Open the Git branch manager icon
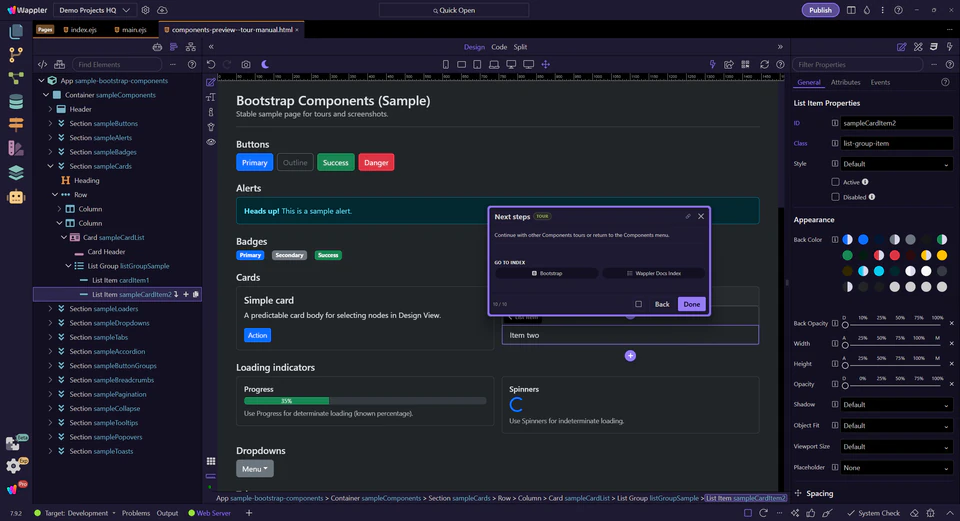 [16, 55]
